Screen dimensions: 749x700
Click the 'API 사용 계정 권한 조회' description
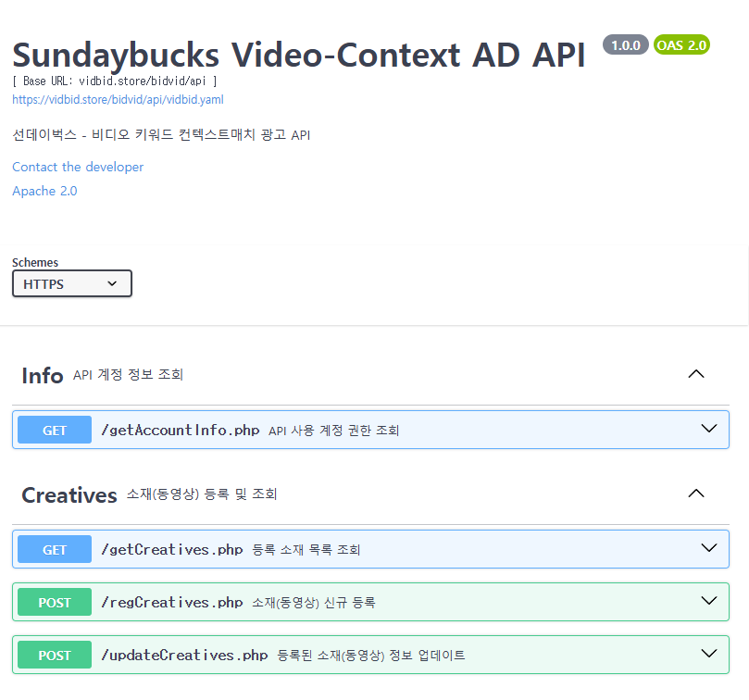pos(333,431)
